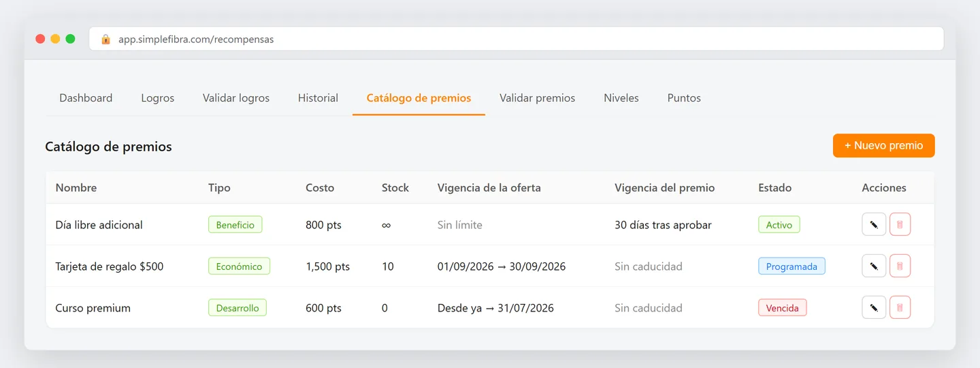Click the Catálogo de premios page heading
Image resolution: width=980 pixels, height=368 pixels.
(x=108, y=147)
